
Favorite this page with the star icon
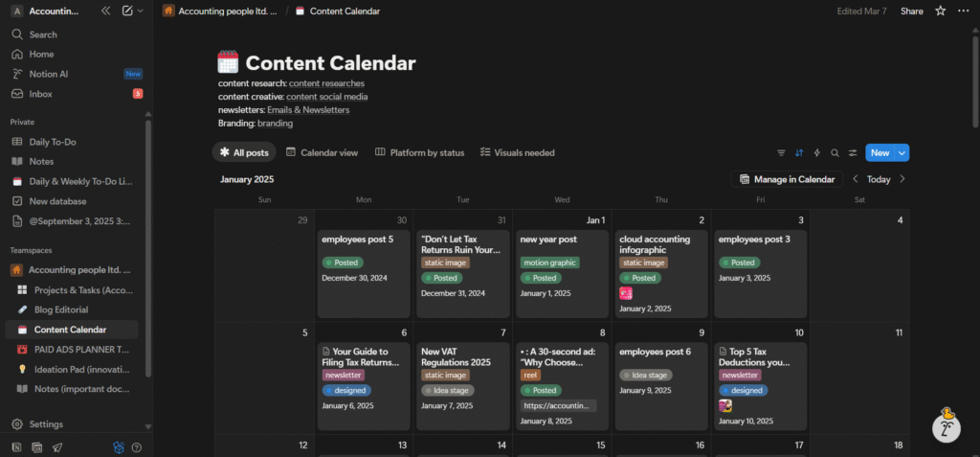pyautogui.click(x=940, y=11)
